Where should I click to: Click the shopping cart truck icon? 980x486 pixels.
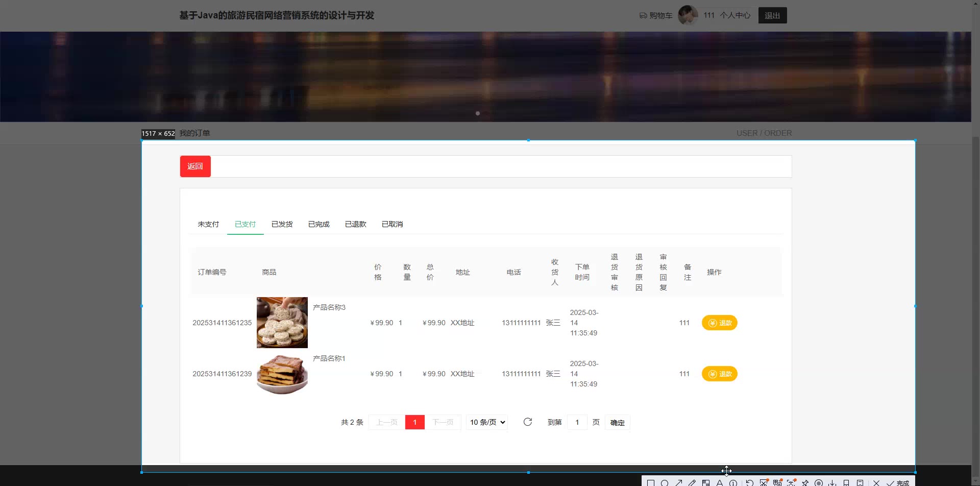[643, 16]
